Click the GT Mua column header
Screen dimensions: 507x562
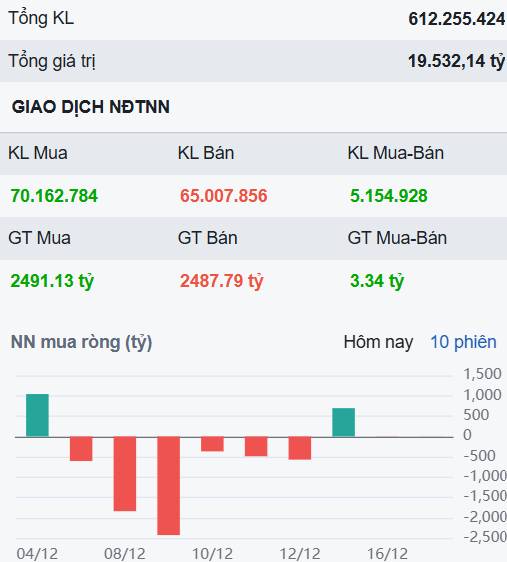click(39, 238)
